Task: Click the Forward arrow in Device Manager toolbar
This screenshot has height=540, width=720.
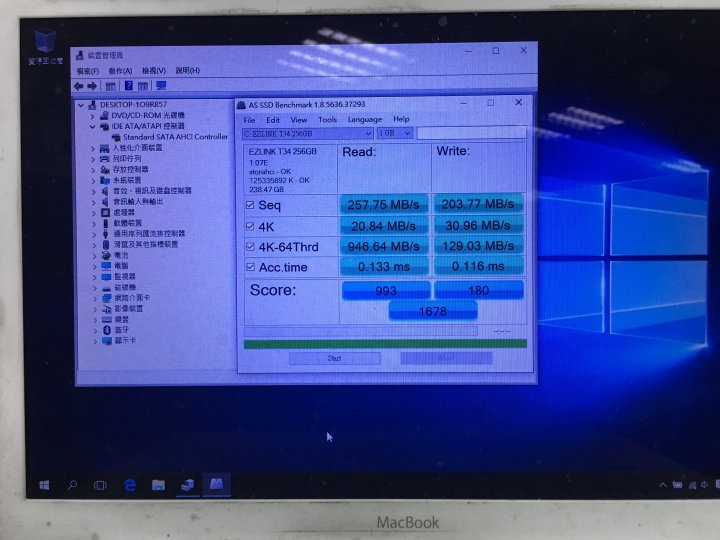Action: point(92,86)
